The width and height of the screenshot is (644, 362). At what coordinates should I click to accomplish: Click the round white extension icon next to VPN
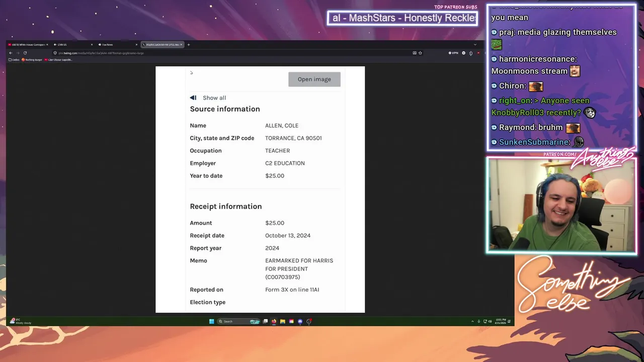(464, 53)
